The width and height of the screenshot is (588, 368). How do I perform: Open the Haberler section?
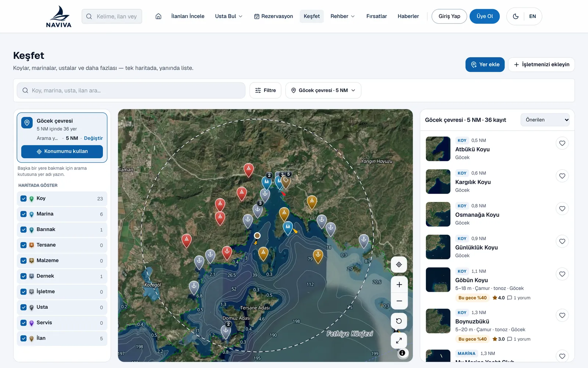(x=408, y=16)
